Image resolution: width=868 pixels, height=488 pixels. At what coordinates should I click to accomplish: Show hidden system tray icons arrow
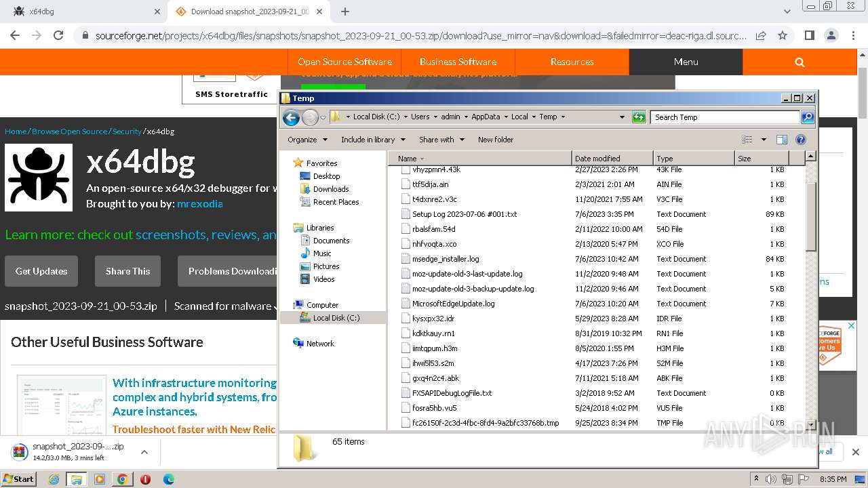(x=756, y=479)
